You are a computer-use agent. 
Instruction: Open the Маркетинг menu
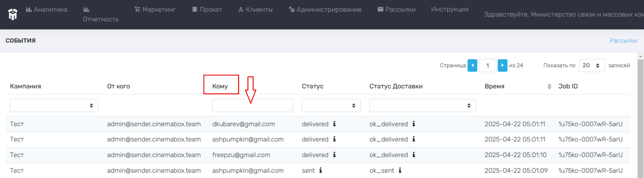point(155,9)
